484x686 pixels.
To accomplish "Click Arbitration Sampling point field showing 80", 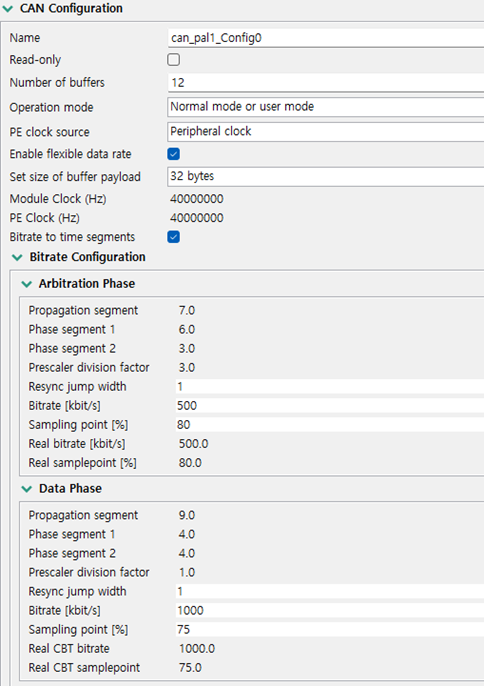I will click(330, 425).
